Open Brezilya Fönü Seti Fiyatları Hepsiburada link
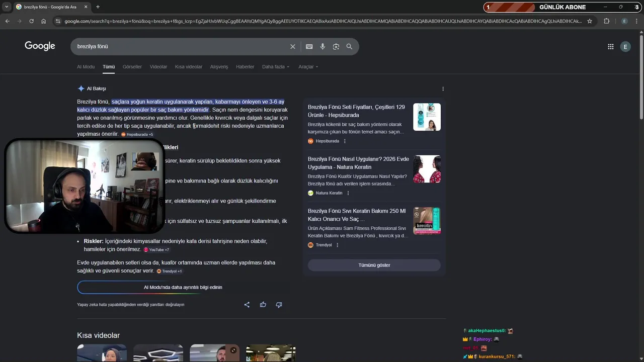This screenshot has height=362, width=644. (x=356, y=111)
